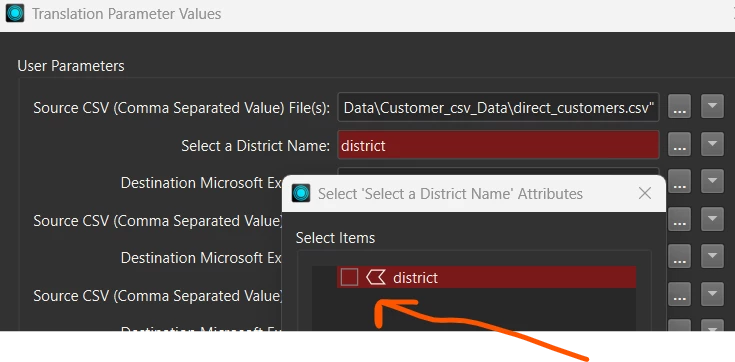The image size is (735, 362).
Task: Click ellipsis button for second Destination Microsoft Excel row
Action: pos(679,256)
